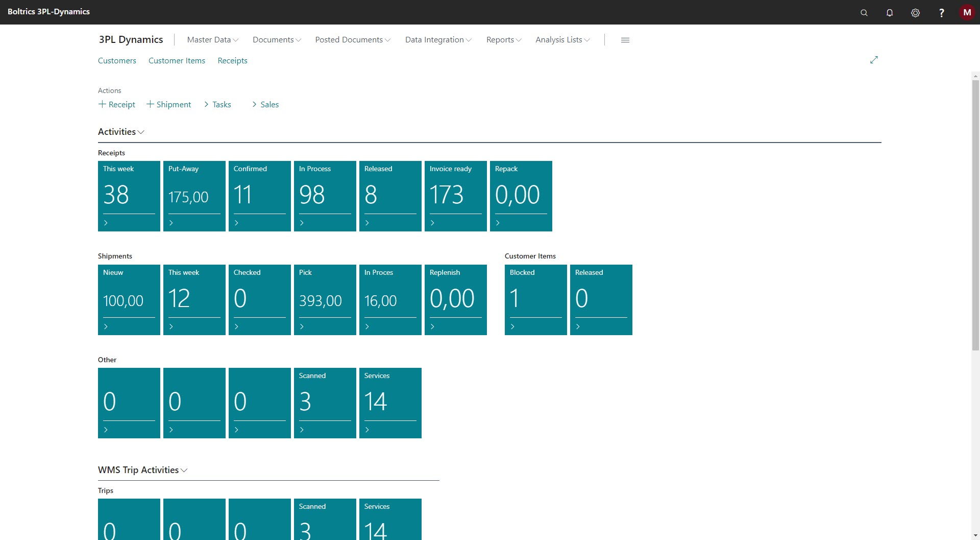
Task: Create a new Receipt via the plus action
Action: coord(116,104)
